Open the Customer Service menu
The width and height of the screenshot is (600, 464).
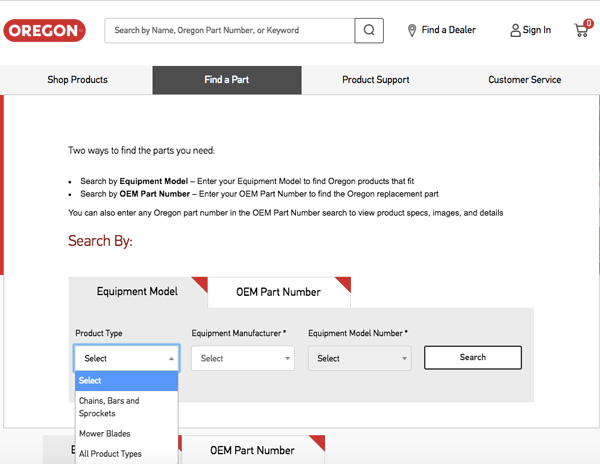[524, 80]
